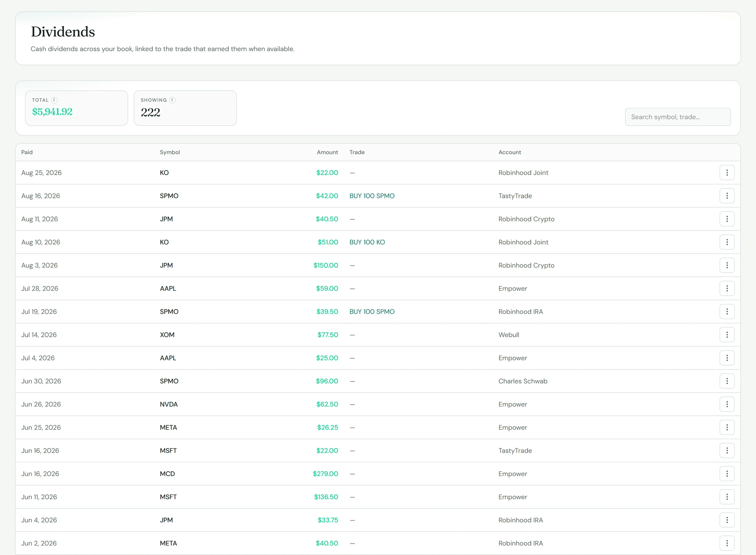
Task: Click the Jul 4, 2026 date cell
Action: pos(38,358)
